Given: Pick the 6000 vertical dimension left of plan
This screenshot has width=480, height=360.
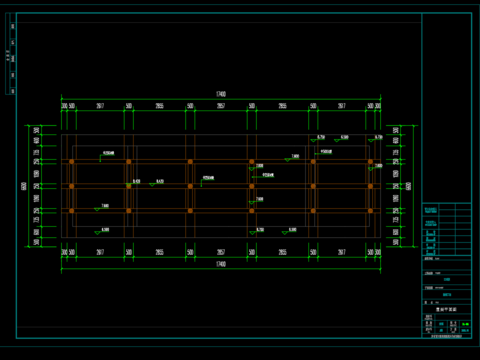Looking at the screenshot, I should coord(24,186).
